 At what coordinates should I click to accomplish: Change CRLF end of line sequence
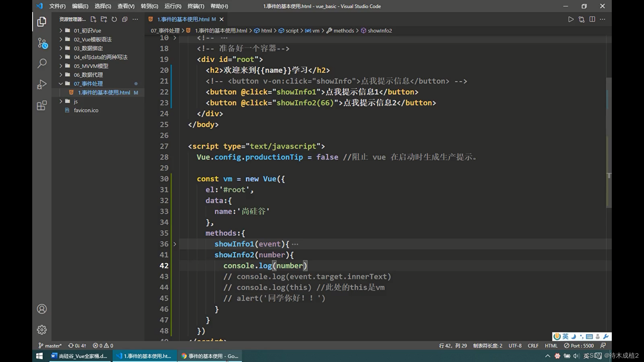click(x=533, y=346)
